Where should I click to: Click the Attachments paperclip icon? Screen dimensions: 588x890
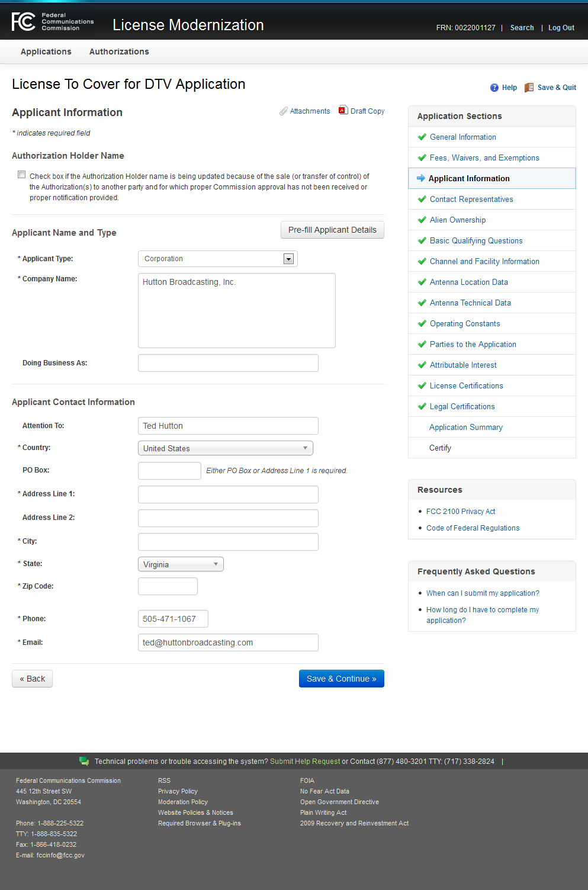284,111
